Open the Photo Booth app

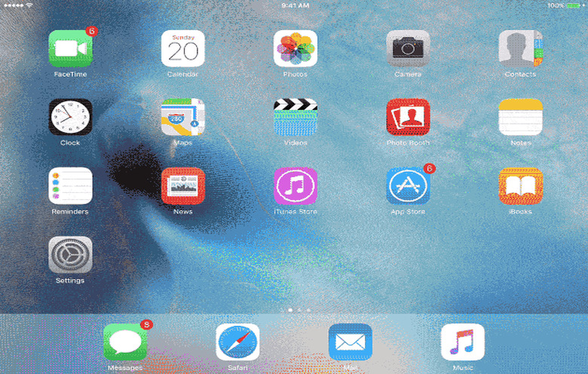point(408,117)
